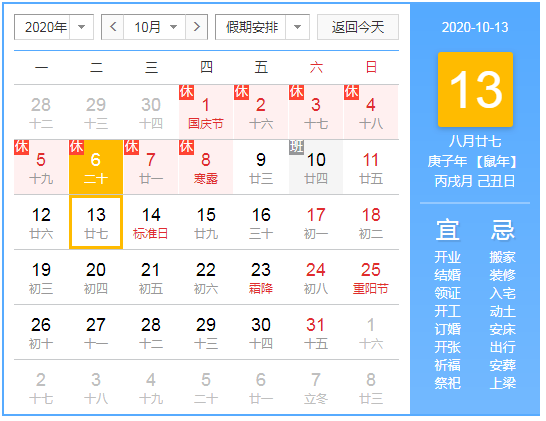Select greyed September 28 十二
Viewport: 546px width, 421px height.
coord(41,112)
